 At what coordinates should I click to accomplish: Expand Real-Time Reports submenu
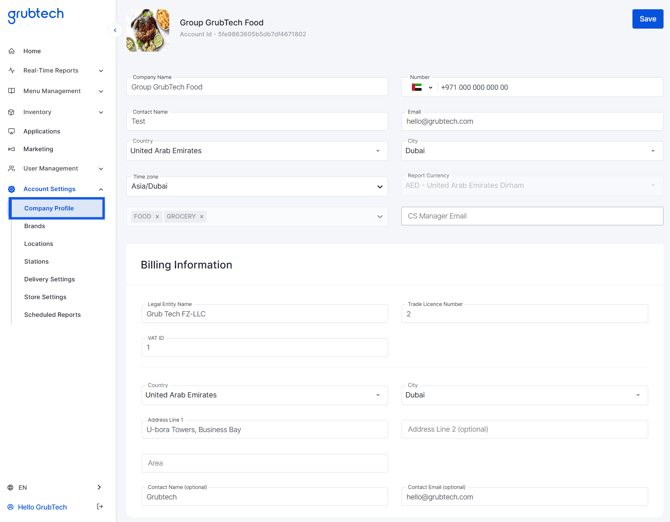tap(101, 71)
